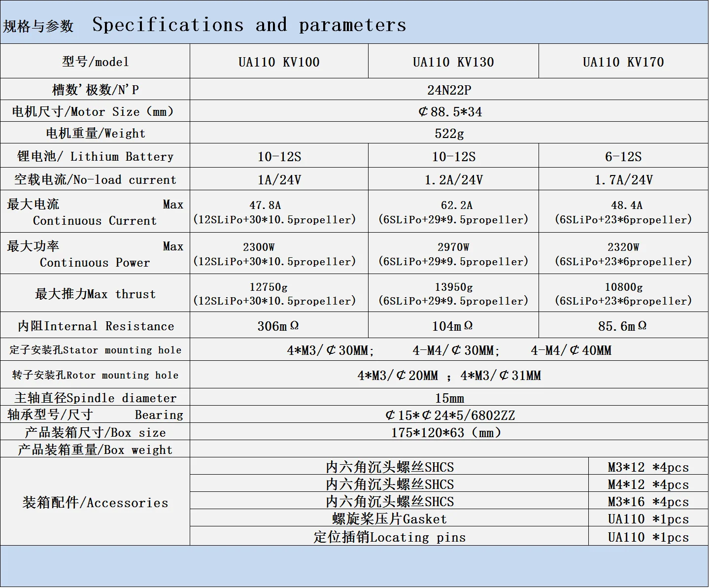The width and height of the screenshot is (710, 588).
Task: Select "UA110 *1pcs" in the Gasket row
Action: 648,519
